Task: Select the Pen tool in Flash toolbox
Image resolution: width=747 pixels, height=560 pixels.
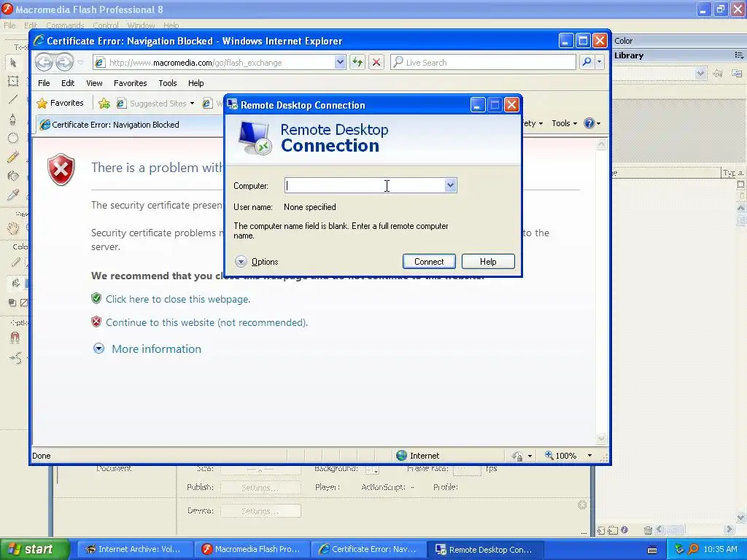Action: (13, 119)
